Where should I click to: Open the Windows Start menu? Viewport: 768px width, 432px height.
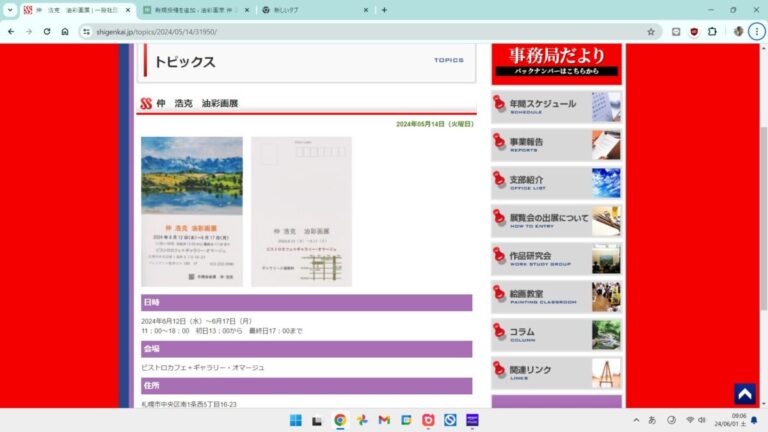tap(296, 420)
